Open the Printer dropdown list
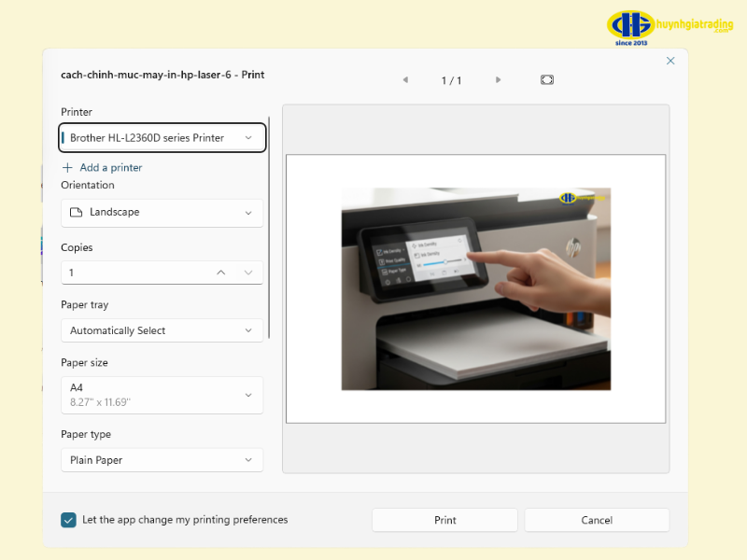The width and height of the screenshot is (747, 560). (162, 138)
